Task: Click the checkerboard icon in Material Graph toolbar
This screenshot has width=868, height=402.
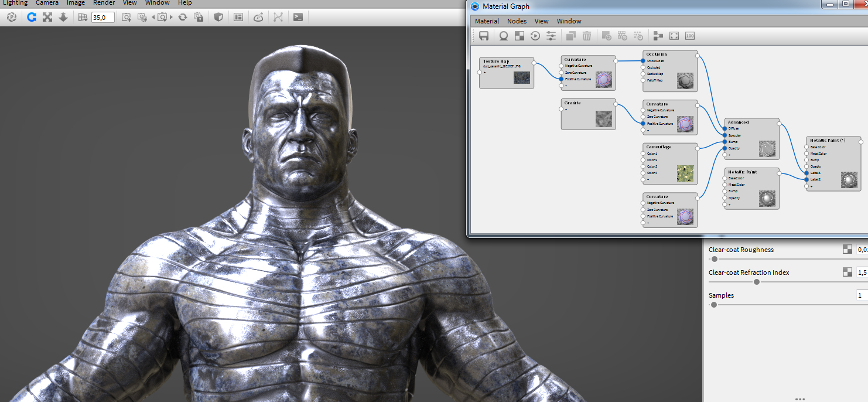Action: [x=519, y=36]
